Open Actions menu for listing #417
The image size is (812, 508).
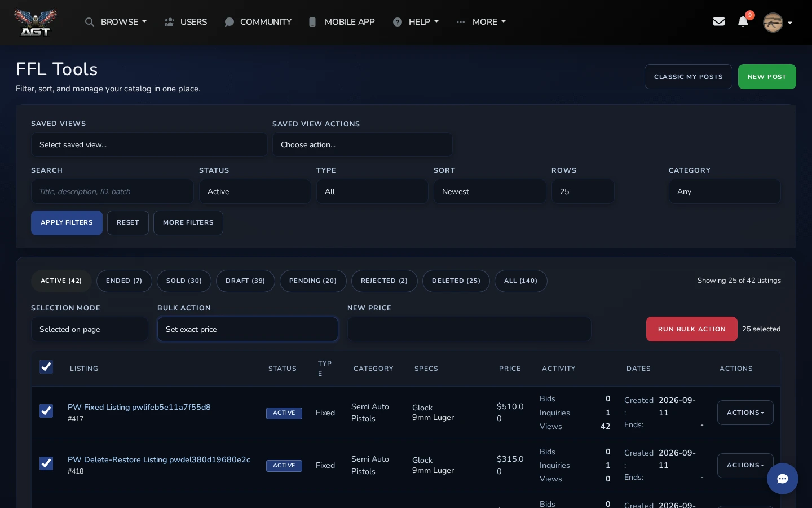click(x=745, y=413)
